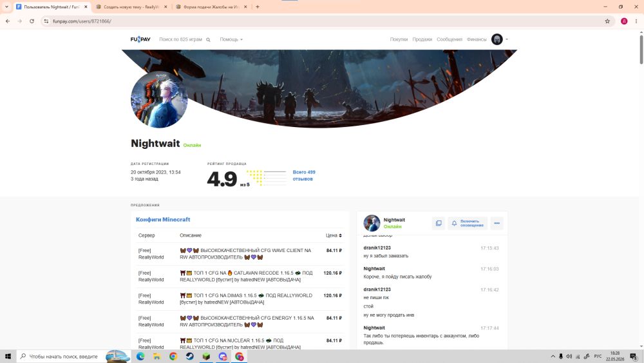
Task: Open the Продажи page
Action: point(422,39)
